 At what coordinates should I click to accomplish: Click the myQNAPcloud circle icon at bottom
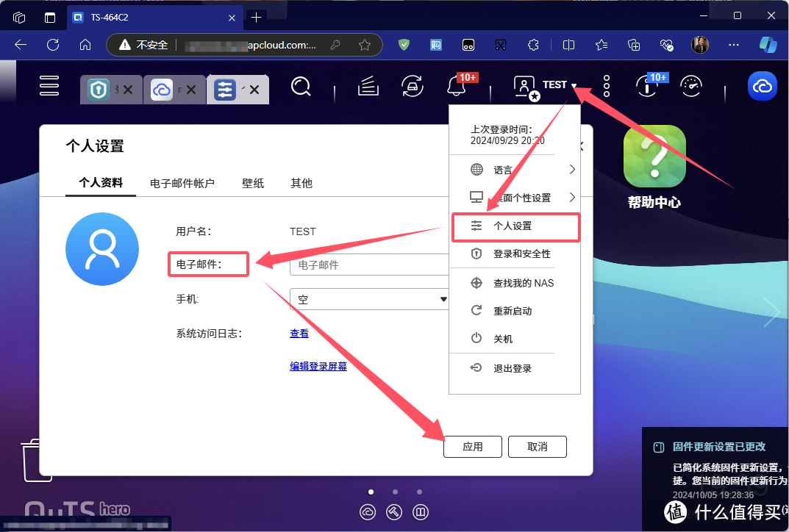[368, 512]
